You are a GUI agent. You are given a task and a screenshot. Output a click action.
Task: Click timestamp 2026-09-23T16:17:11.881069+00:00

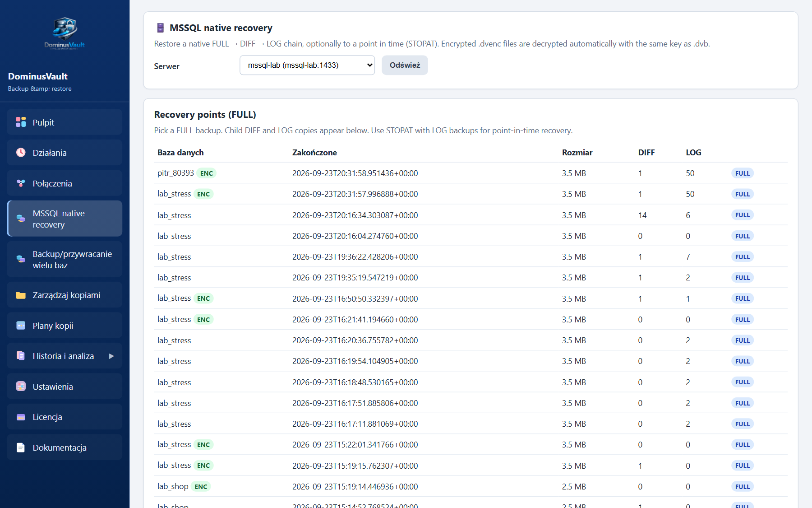click(355, 424)
